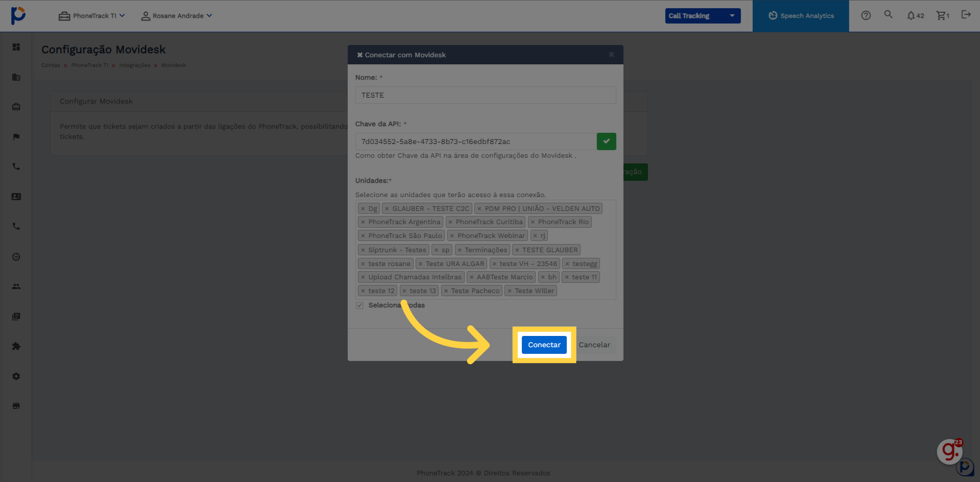Click the PhoneTrack logo icon
Viewport: 980px width, 482px height.
(18, 15)
